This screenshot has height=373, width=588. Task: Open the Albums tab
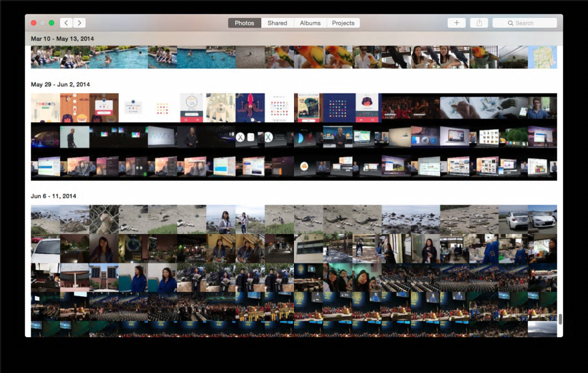[310, 23]
